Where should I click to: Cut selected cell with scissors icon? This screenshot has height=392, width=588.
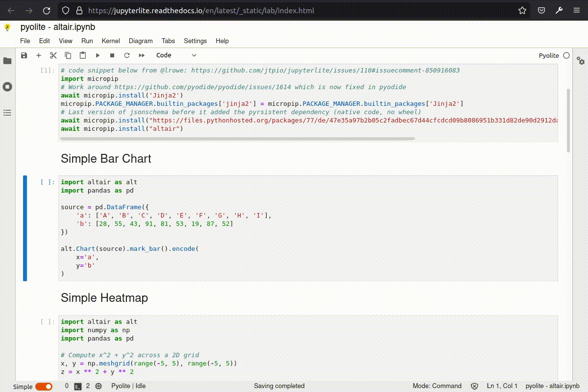tap(53, 55)
